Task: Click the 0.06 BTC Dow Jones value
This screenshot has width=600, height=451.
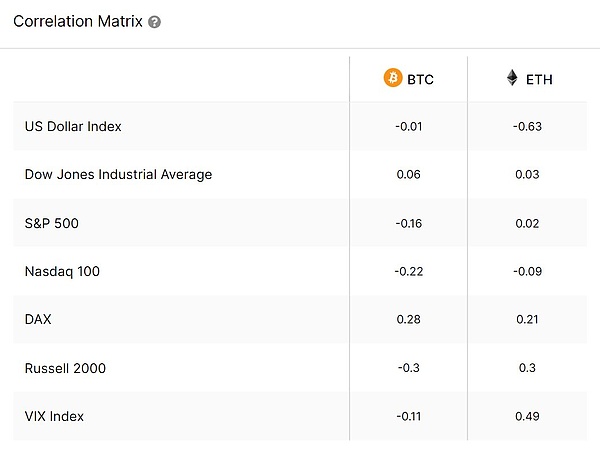Action: coord(408,174)
